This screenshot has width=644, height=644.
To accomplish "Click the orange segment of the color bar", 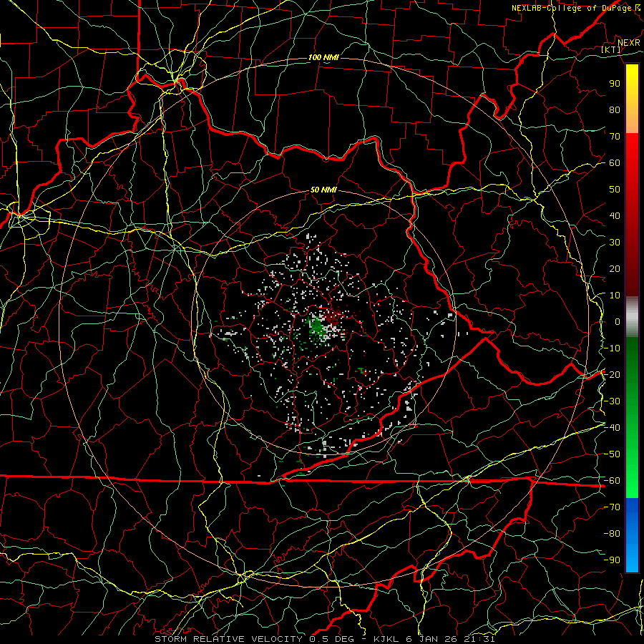I will pos(632,122).
